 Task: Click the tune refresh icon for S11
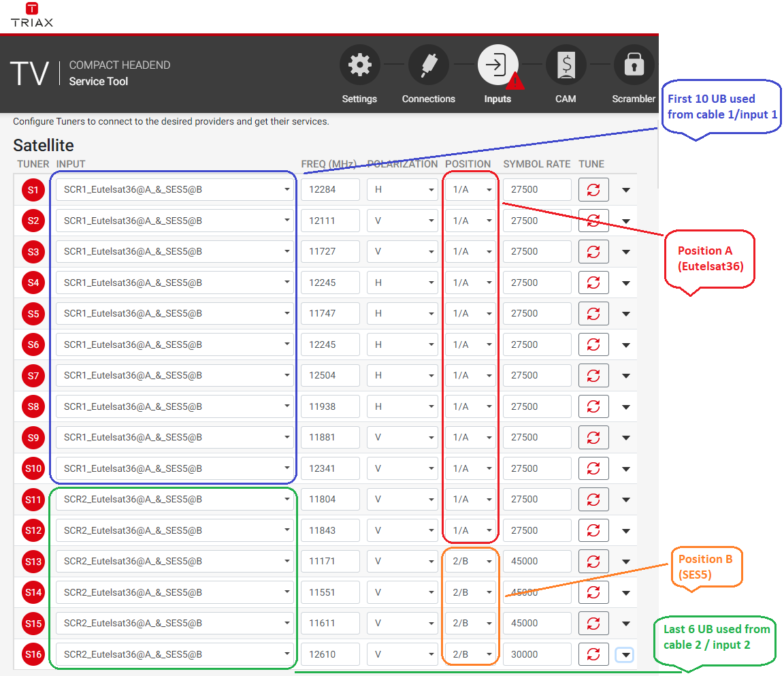(593, 500)
